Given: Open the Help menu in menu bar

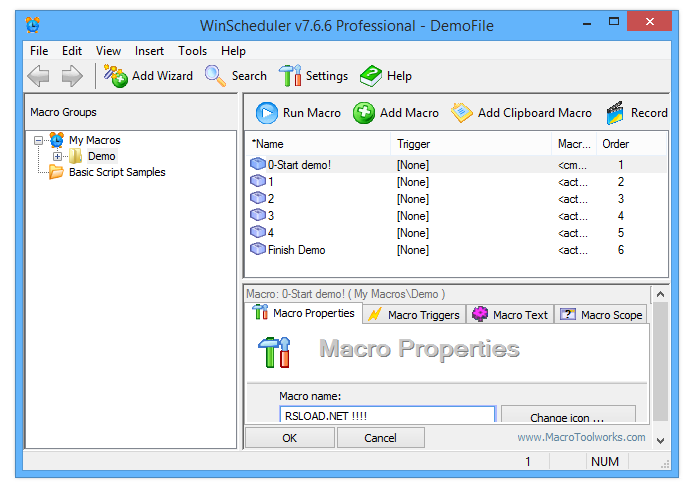Looking at the screenshot, I should tap(233, 51).
